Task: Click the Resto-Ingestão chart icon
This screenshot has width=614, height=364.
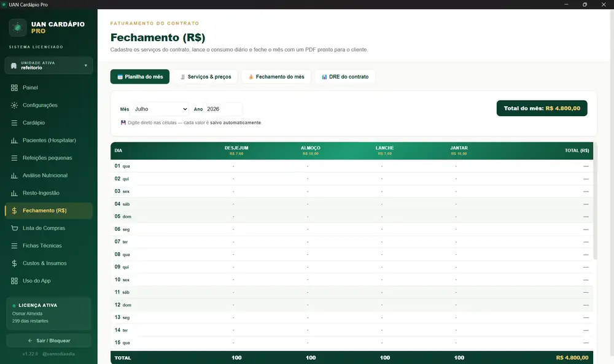Action: point(14,193)
